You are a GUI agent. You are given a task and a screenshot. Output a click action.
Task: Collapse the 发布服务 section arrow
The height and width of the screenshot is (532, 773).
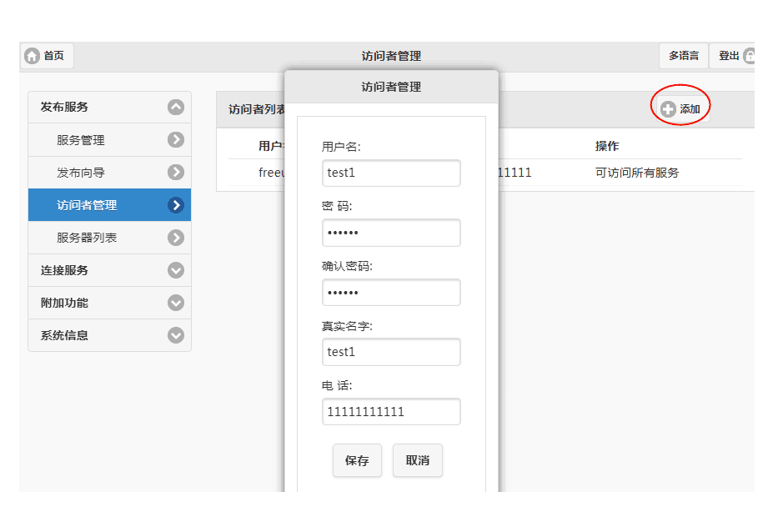coord(175,107)
